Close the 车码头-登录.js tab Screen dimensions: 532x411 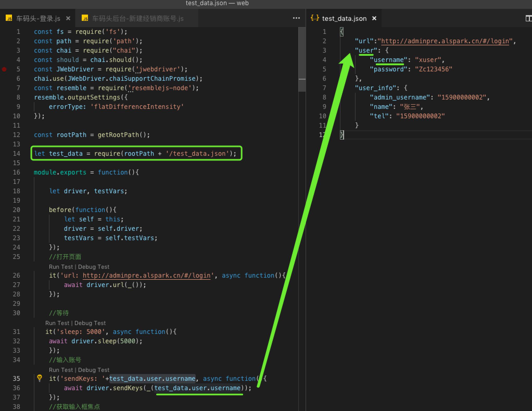[68, 18]
